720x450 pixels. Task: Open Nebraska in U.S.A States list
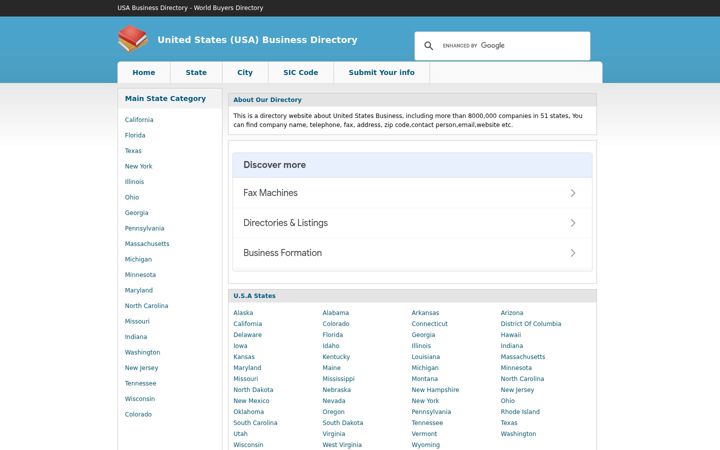pos(337,390)
